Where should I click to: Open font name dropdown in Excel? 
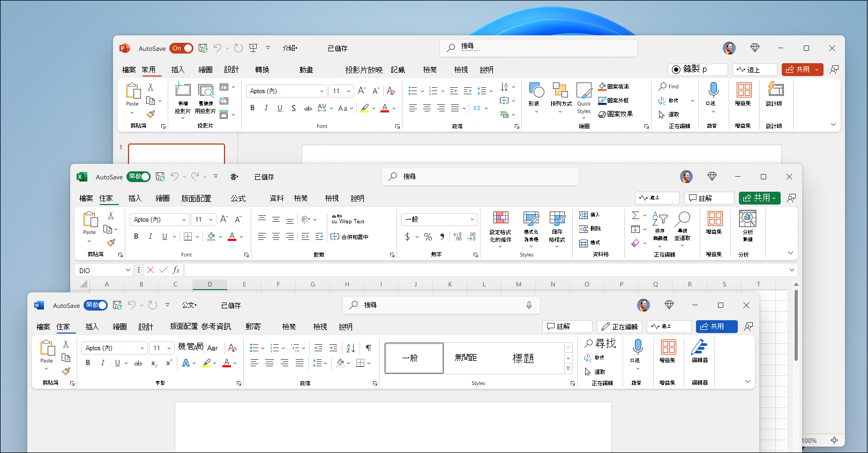tap(184, 220)
